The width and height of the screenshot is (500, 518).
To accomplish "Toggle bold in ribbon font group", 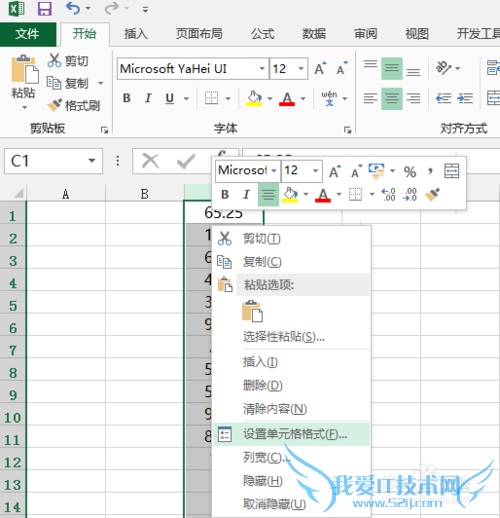I will pyautogui.click(x=127, y=98).
